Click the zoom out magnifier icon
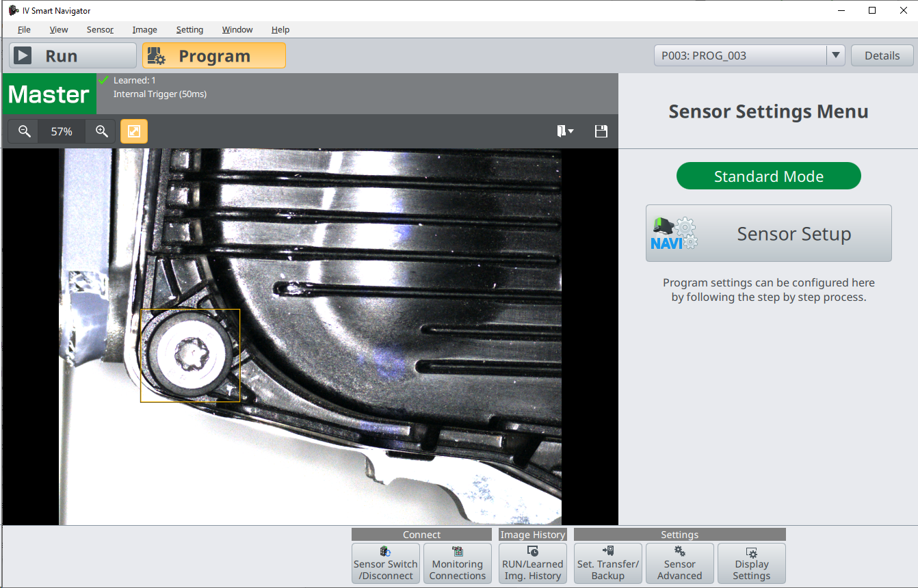This screenshot has height=588, width=918. pyautogui.click(x=25, y=131)
